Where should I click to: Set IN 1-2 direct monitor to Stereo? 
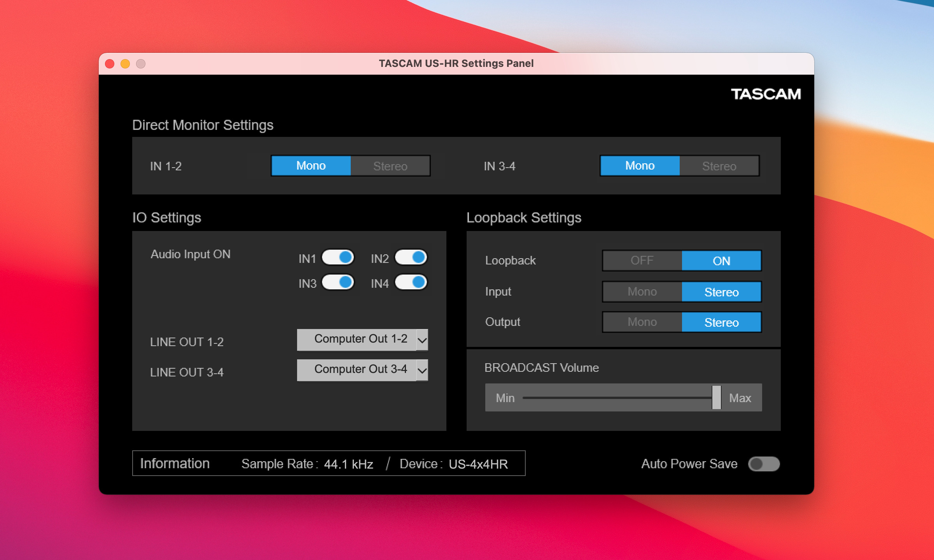390,166
